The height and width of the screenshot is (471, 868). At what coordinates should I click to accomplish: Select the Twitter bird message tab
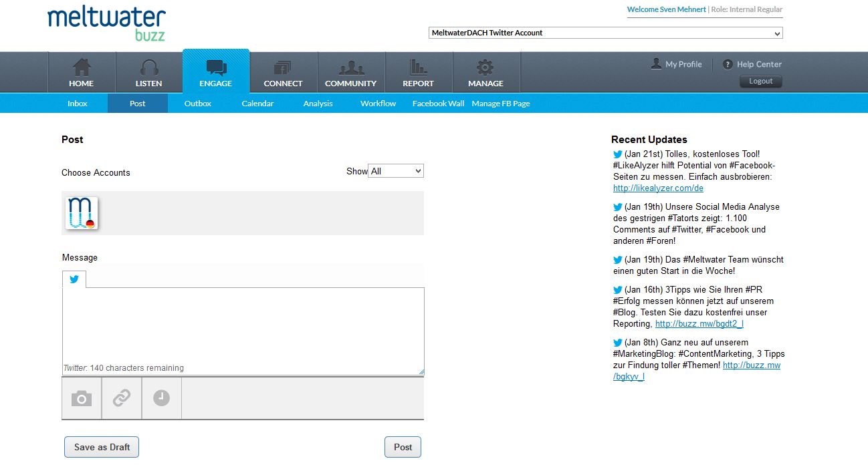[x=74, y=279]
